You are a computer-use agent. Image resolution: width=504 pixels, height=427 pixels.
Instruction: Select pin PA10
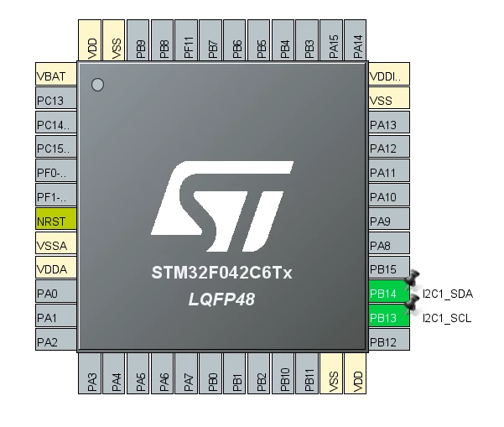(x=389, y=195)
